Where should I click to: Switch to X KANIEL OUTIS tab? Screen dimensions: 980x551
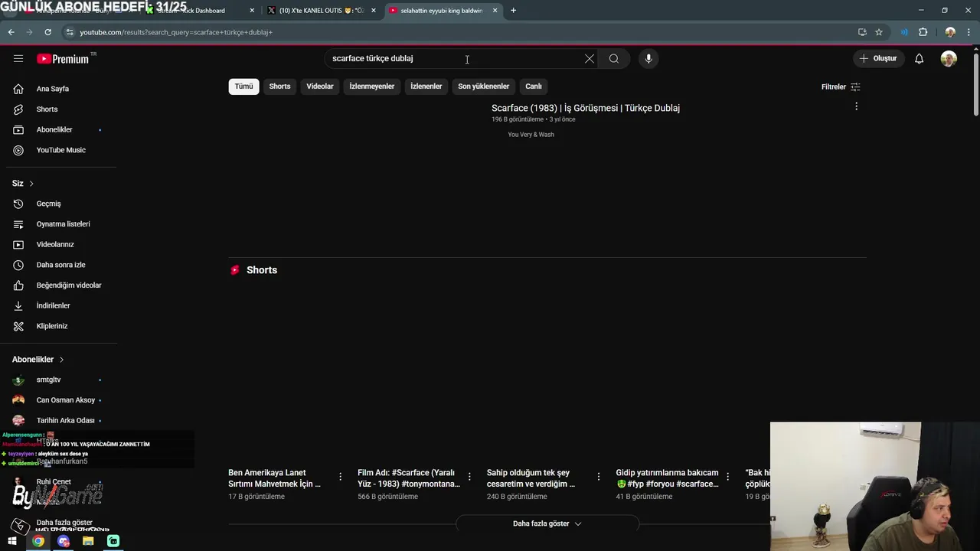click(322, 11)
